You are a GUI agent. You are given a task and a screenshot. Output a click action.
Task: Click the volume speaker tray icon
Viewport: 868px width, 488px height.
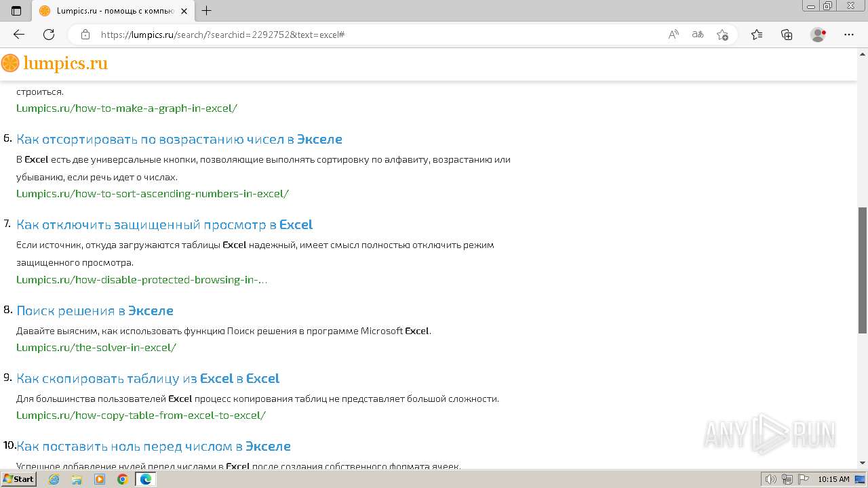click(x=771, y=479)
